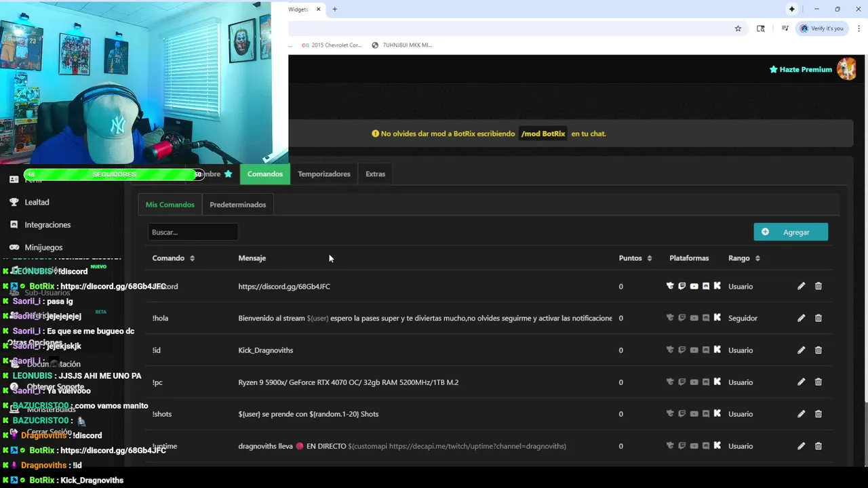Click the Agregar button to add command

pos(791,232)
